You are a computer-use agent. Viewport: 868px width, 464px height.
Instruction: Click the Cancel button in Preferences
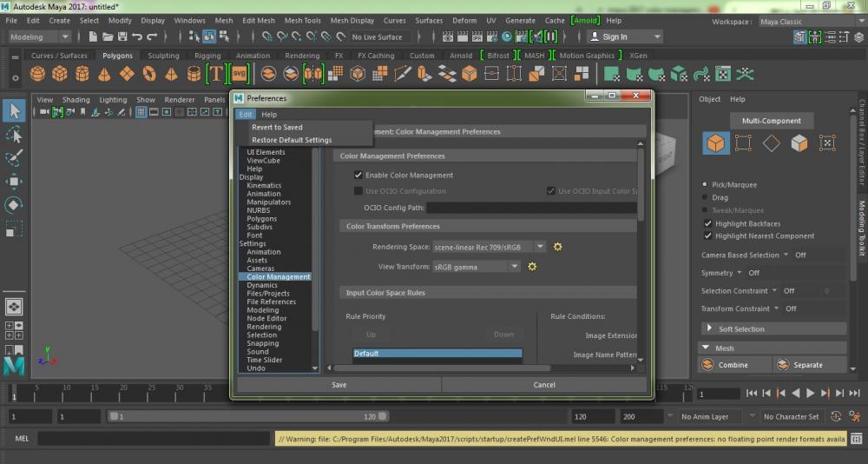(x=544, y=385)
